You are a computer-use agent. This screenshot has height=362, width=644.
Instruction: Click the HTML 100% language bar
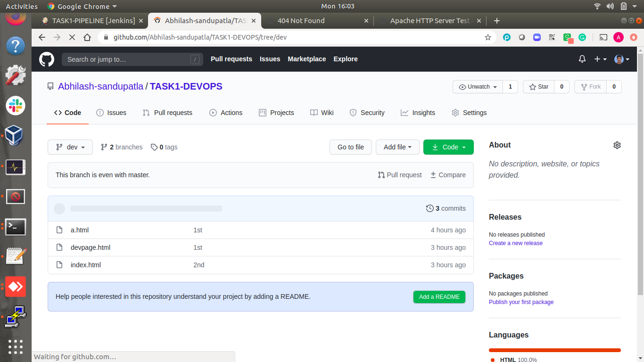[554, 350]
